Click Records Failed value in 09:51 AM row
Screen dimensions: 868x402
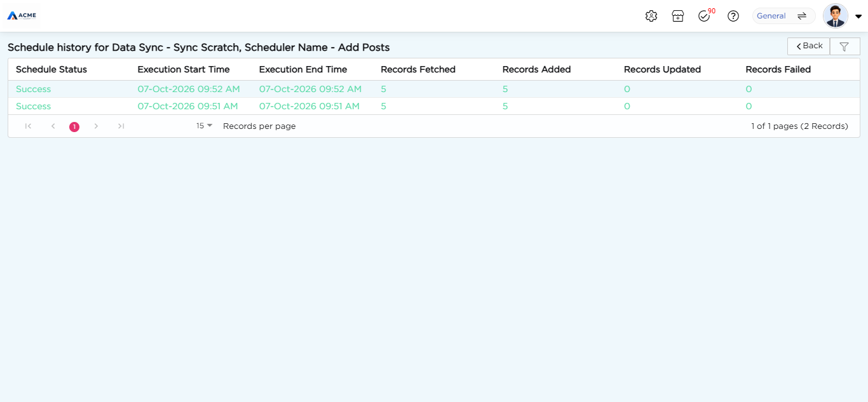point(749,106)
